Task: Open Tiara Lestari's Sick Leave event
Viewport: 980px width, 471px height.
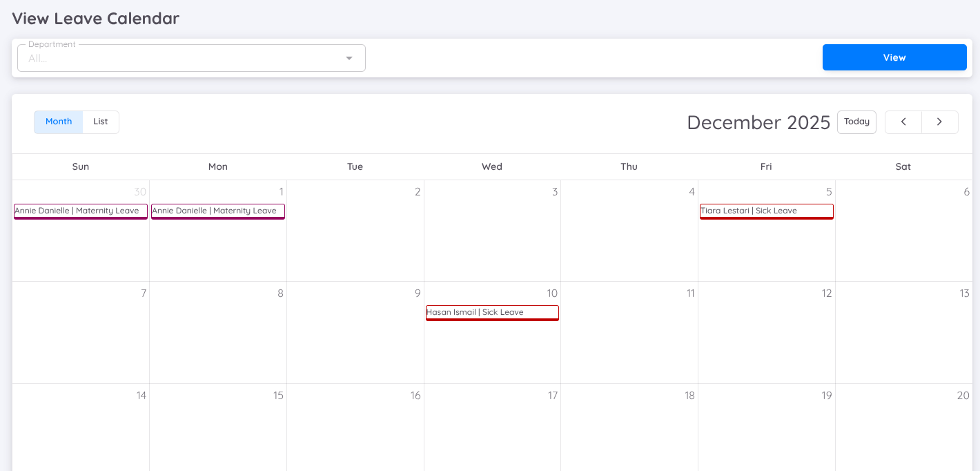Action: click(766, 211)
